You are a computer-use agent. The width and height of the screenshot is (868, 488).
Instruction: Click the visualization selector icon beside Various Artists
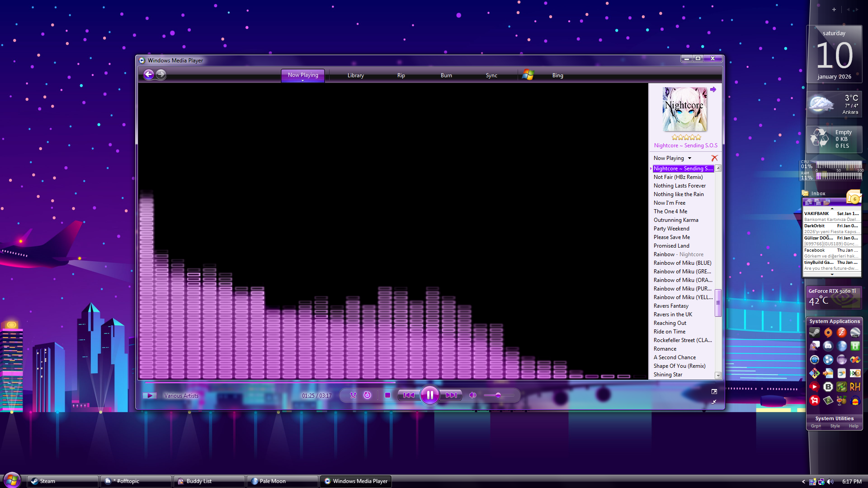150,395
